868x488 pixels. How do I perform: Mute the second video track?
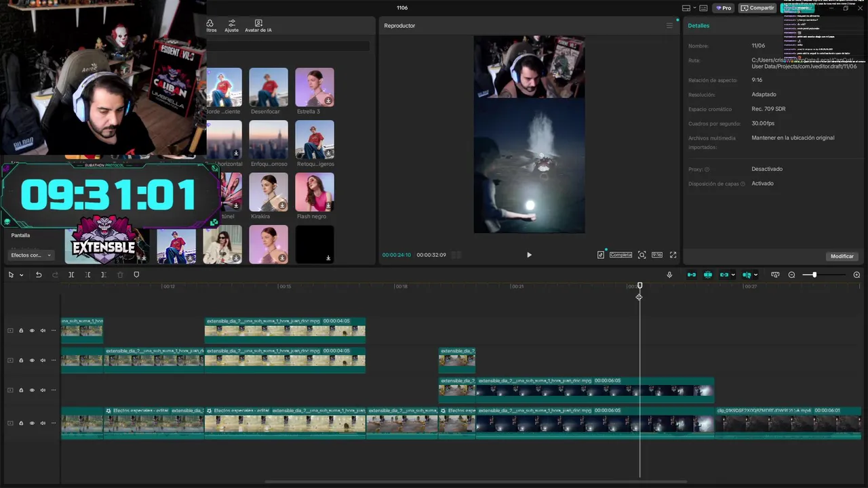tap(43, 360)
